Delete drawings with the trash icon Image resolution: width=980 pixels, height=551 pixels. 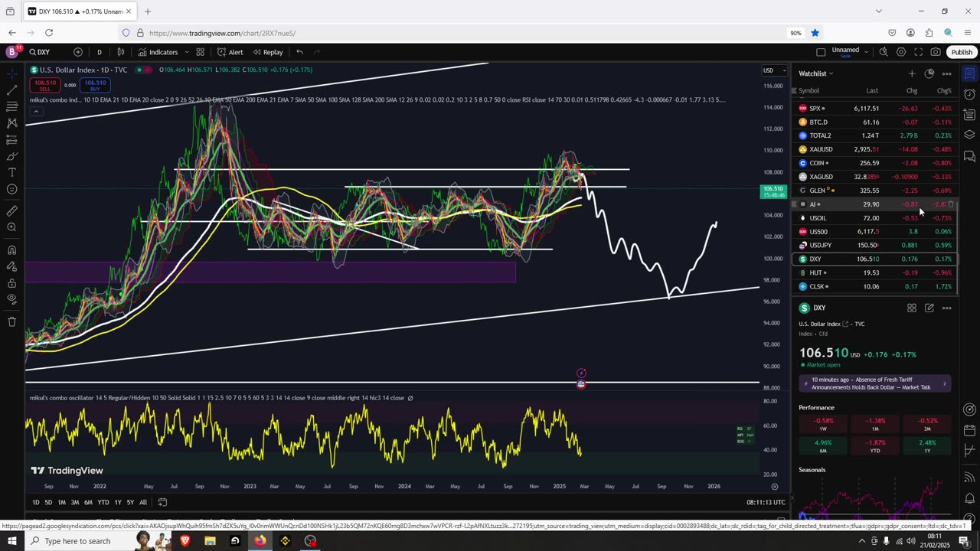pos(12,322)
